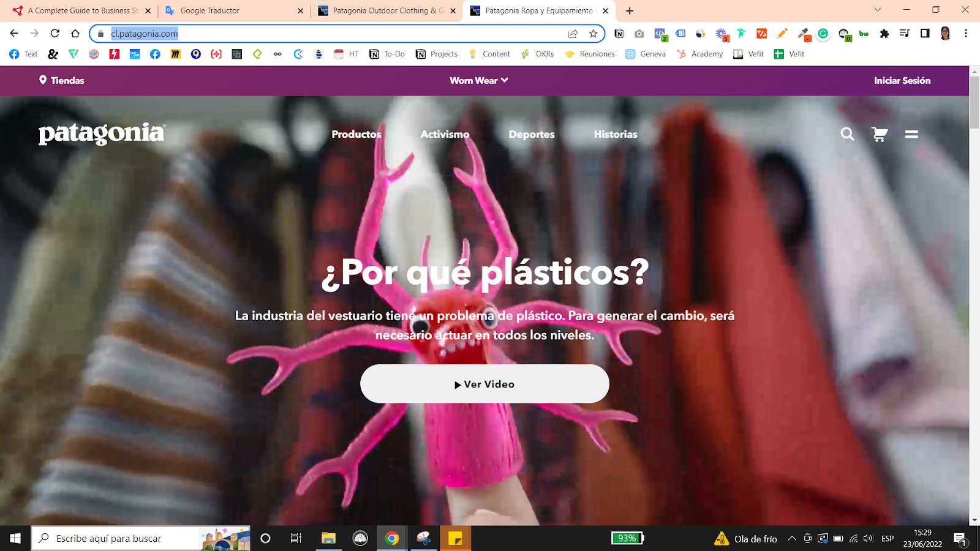Reload the current page
This screenshot has width=980, height=551.
click(55, 33)
